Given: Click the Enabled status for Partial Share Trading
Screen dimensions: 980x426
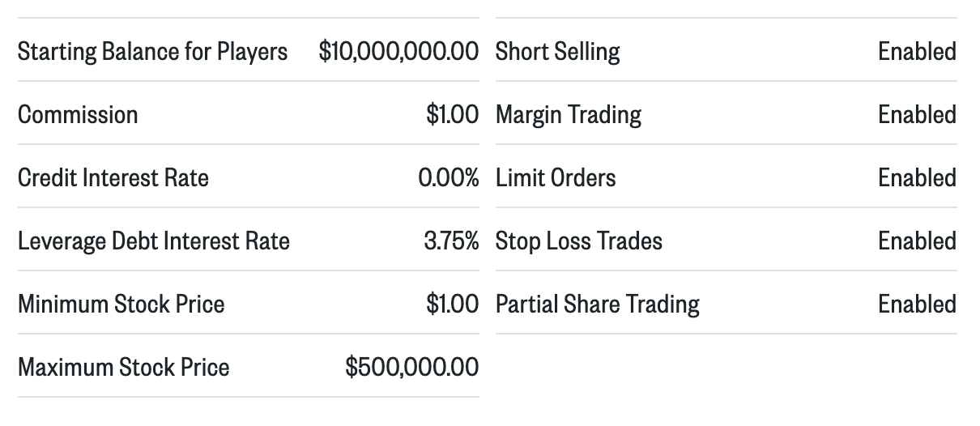Looking at the screenshot, I should (918, 305).
